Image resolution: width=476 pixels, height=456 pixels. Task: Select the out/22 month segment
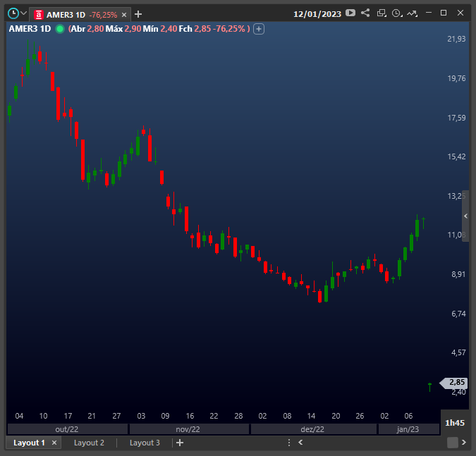(x=68, y=429)
